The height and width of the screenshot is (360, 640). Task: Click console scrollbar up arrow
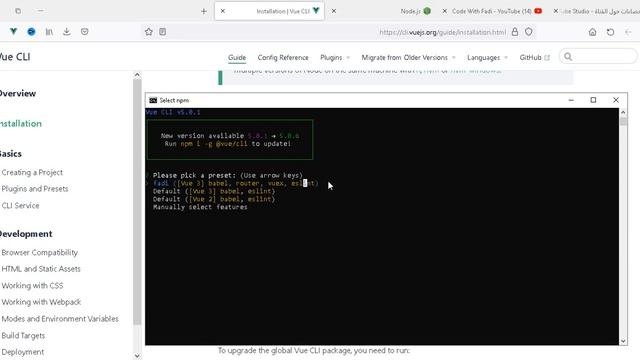[x=623, y=112]
